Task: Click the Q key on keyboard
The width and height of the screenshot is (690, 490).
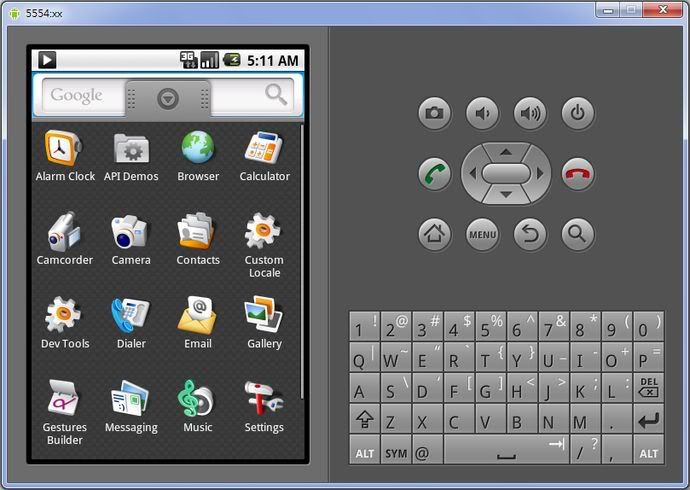Action: 364,357
